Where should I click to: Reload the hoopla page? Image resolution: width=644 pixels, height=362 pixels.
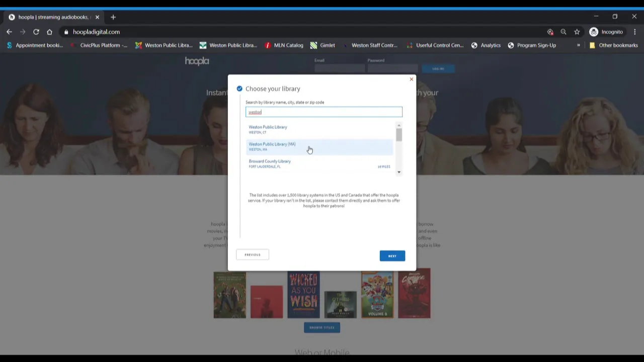click(36, 32)
